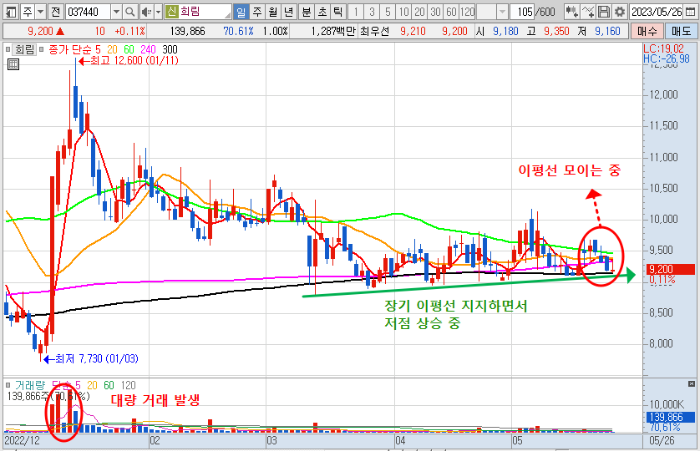Screen dimensions: 700x451
Task: Expand dropdown arrow beside speaker icon
Action: (x=158, y=11)
